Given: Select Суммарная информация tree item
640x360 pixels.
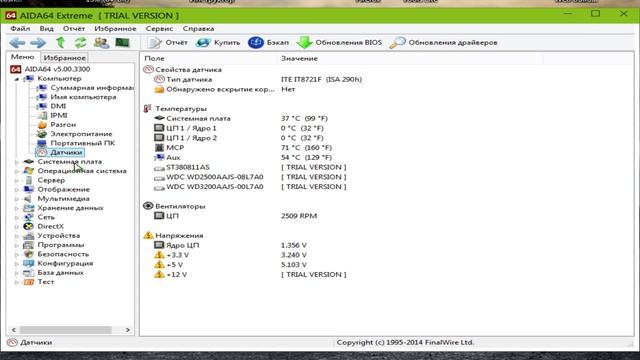Looking at the screenshot, I should pos(92,88).
